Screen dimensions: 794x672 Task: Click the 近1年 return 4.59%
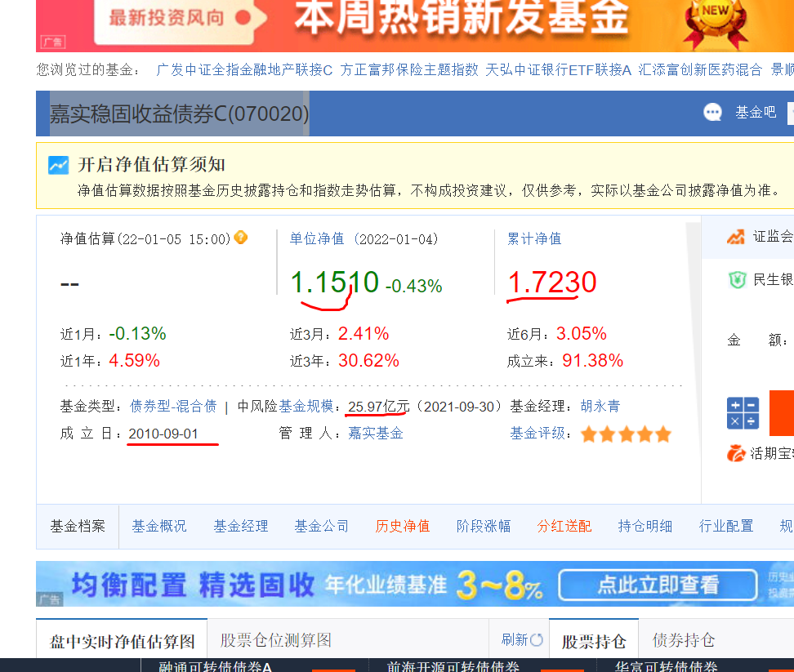pyautogui.click(x=134, y=360)
